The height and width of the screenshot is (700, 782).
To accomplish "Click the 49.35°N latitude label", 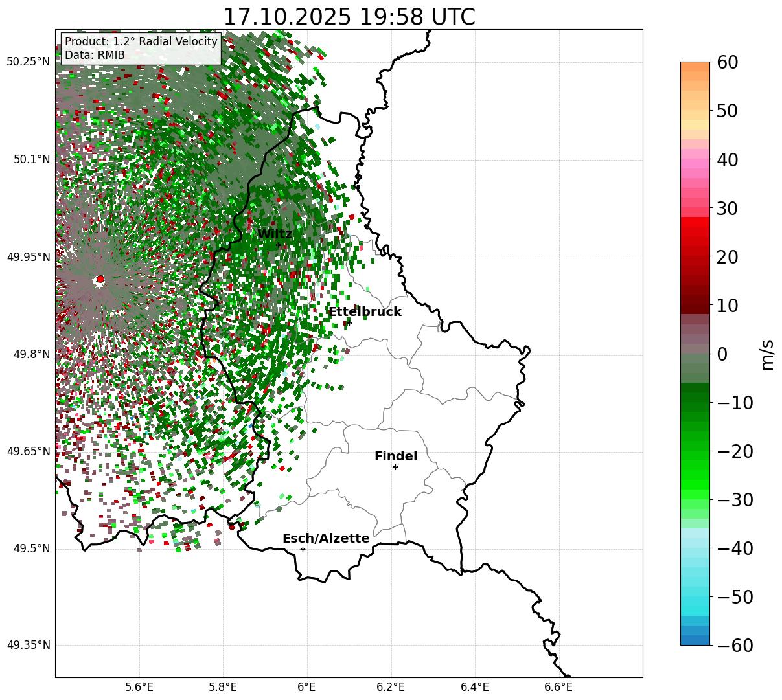I will click(x=28, y=645).
